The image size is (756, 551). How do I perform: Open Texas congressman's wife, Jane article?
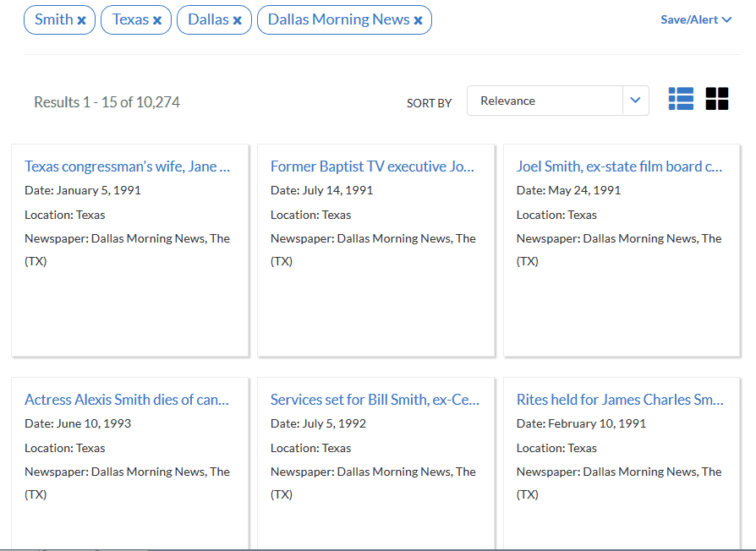[128, 166]
